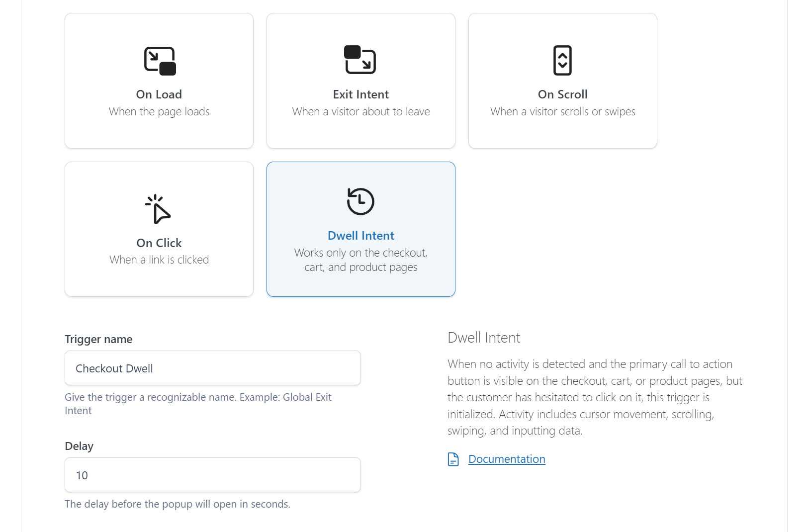Click 'Works only on the checkout' description
This screenshot has height=532, width=806.
tap(361, 260)
